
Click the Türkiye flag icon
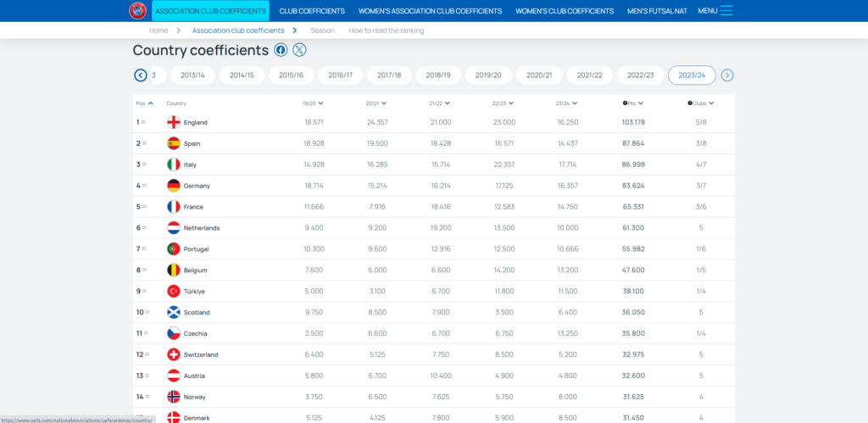174,291
